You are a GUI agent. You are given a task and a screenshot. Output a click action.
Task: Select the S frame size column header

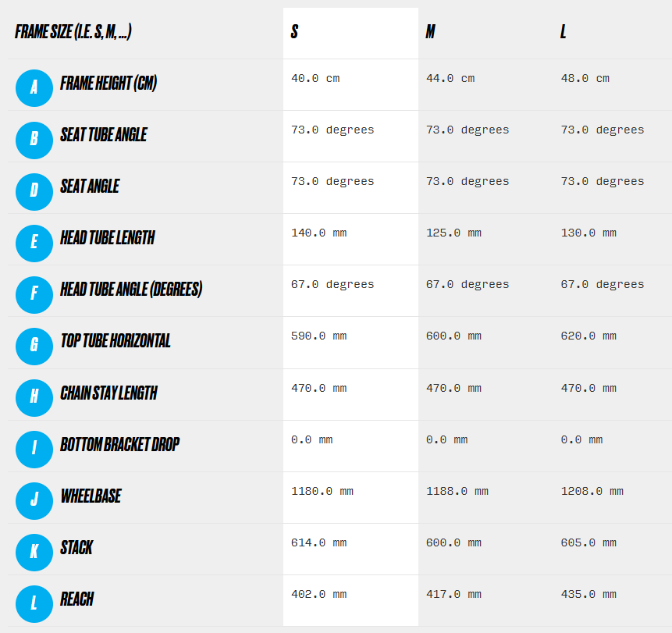pyautogui.click(x=294, y=33)
